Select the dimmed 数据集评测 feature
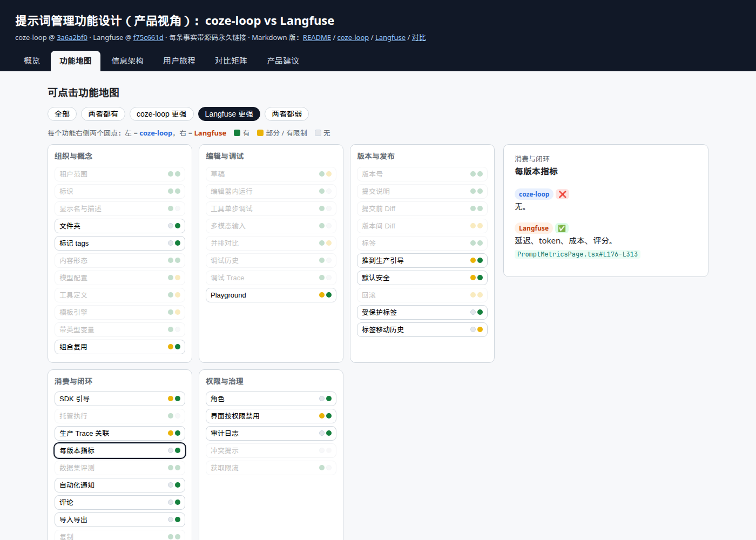This screenshot has width=756, height=540. 120,468
